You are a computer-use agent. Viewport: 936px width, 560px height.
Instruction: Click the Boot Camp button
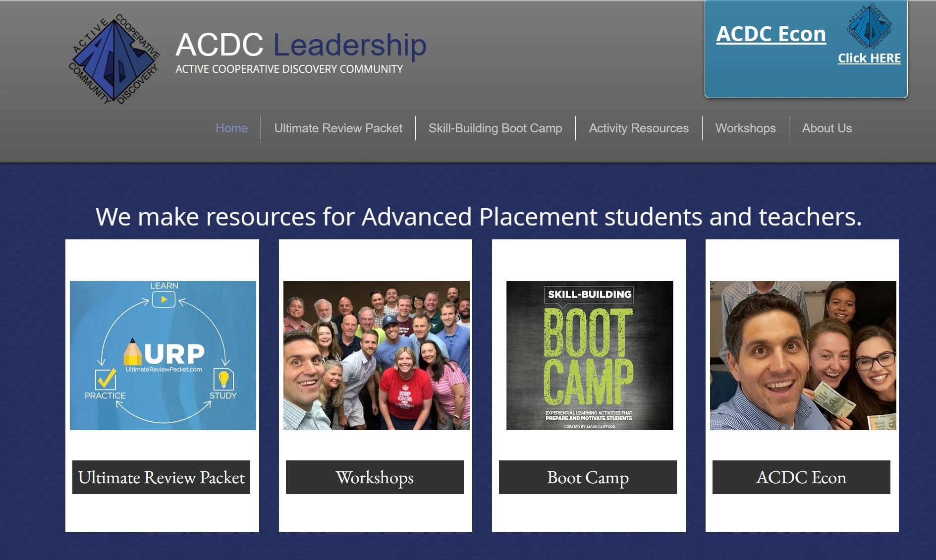(x=588, y=477)
